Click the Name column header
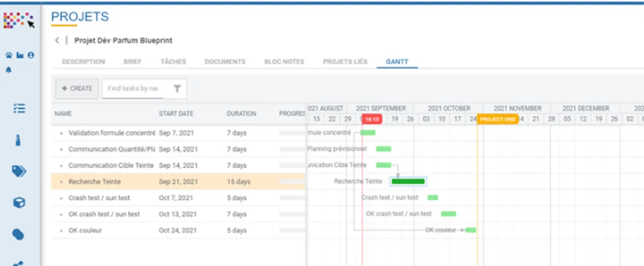Image resolution: width=644 pixels, height=266 pixels. click(x=63, y=114)
